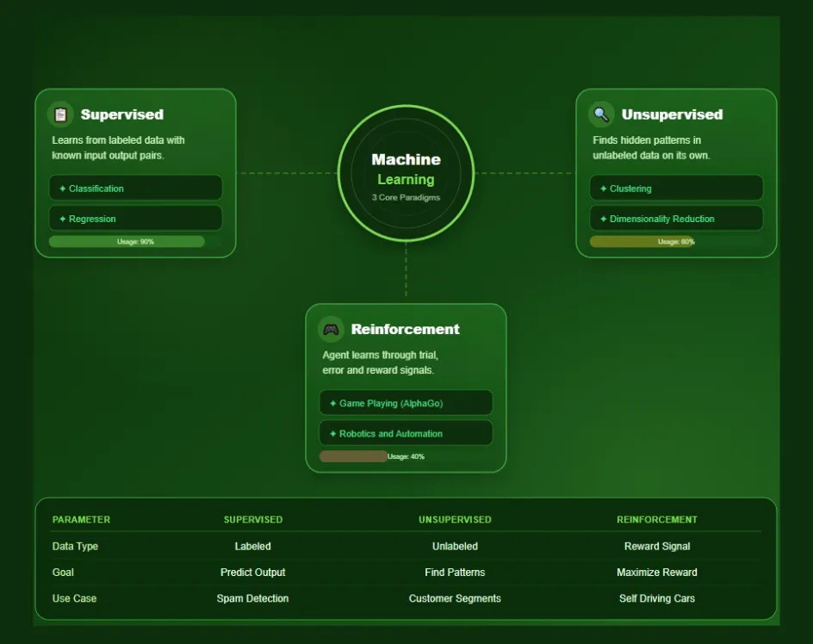Screen dimensions: 813x644
Task: Toggle Robotics and Automation under Reinforcement
Action: [x=406, y=432]
